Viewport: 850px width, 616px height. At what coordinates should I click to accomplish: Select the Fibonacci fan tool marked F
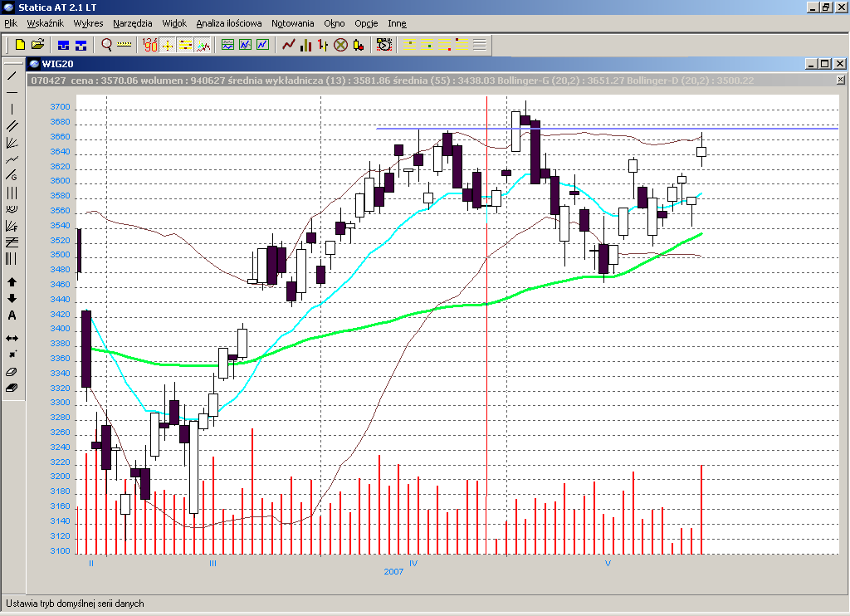click(x=12, y=226)
